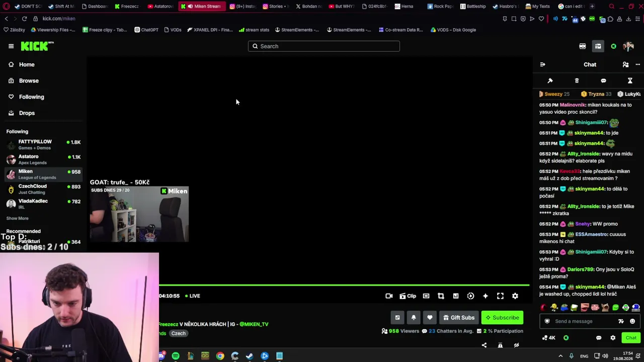This screenshot has height=362, width=644.
Task: Click the LIVE indicator in the player
Action: pos(193,296)
